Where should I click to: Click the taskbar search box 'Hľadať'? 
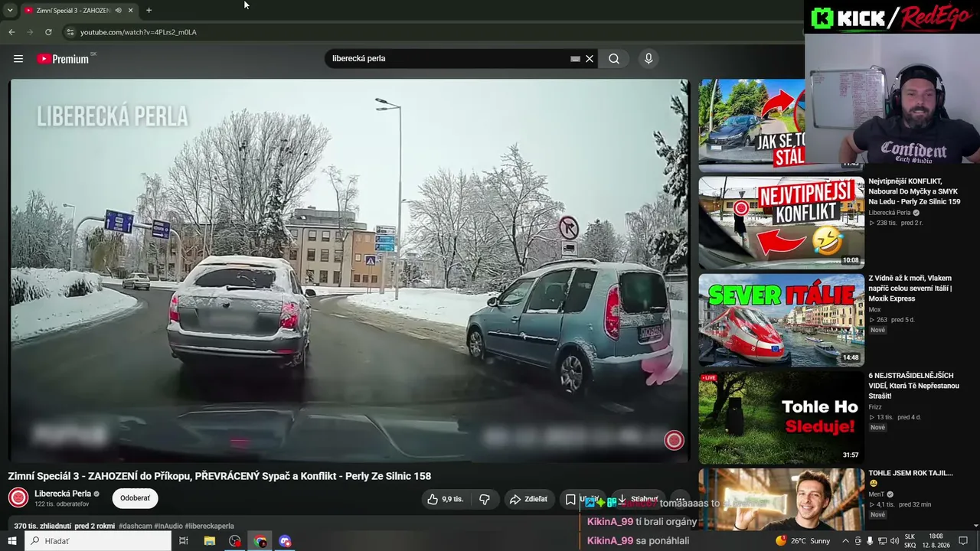98,541
